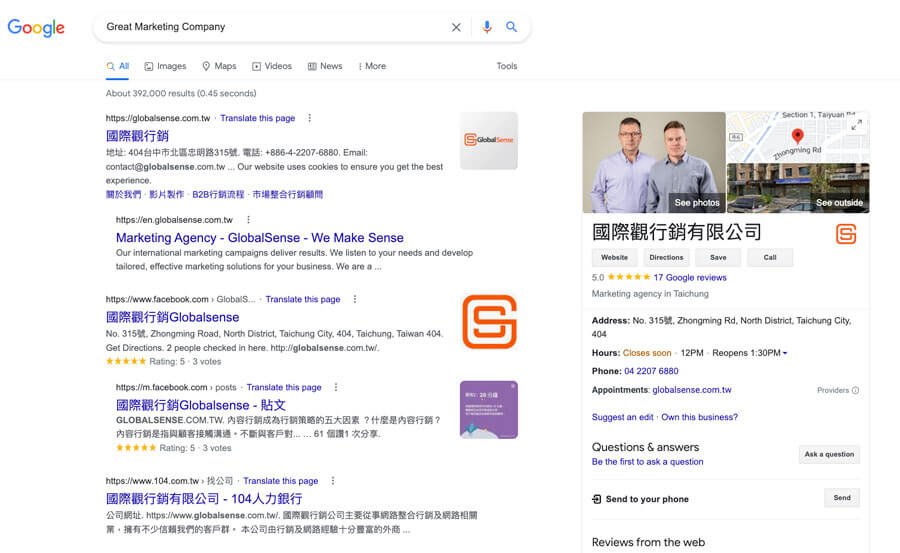Open the orange business logo in knowledge panel
900x553 pixels.
pyautogui.click(x=845, y=234)
